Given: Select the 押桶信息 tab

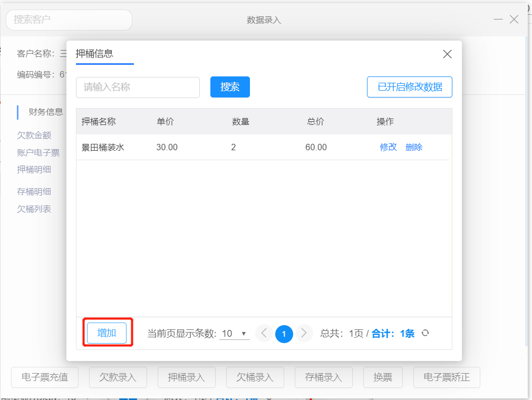Looking at the screenshot, I should [x=94, y=53].
